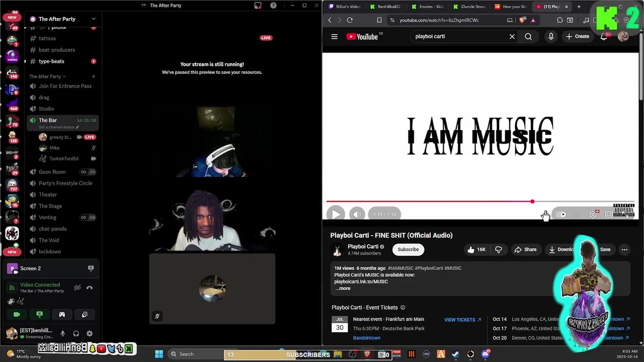
Task: Open Discord user settings gear
Action: pyautogui.click(x=90, y=333)
